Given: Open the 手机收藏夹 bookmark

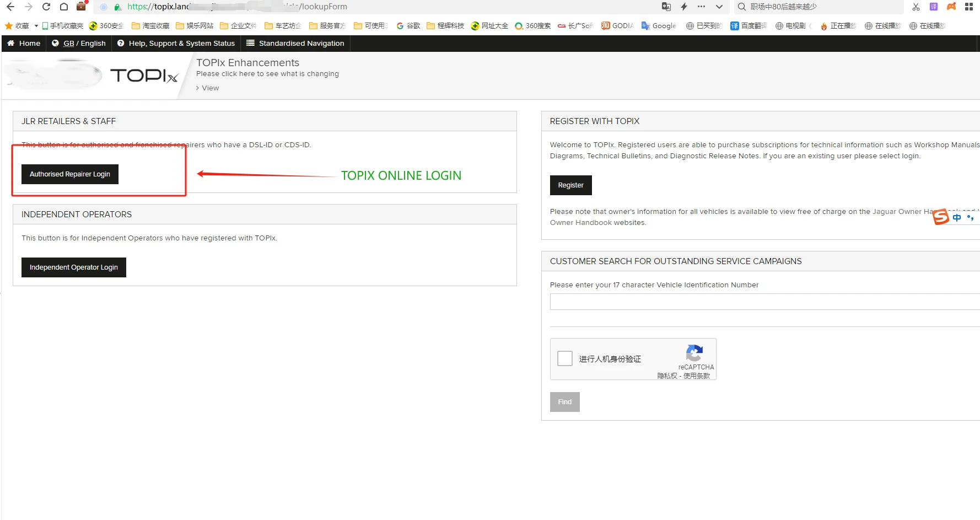Looking at the screenshot, I should coord(62,26).
